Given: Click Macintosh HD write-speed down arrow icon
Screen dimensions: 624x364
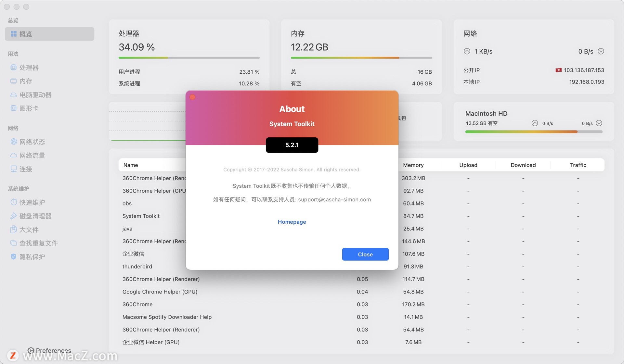Looking at the screenshot, I should 599,123.
